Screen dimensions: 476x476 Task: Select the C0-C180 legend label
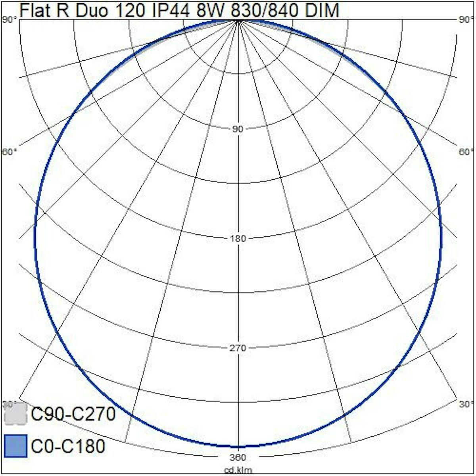click(x=68, y=446)
